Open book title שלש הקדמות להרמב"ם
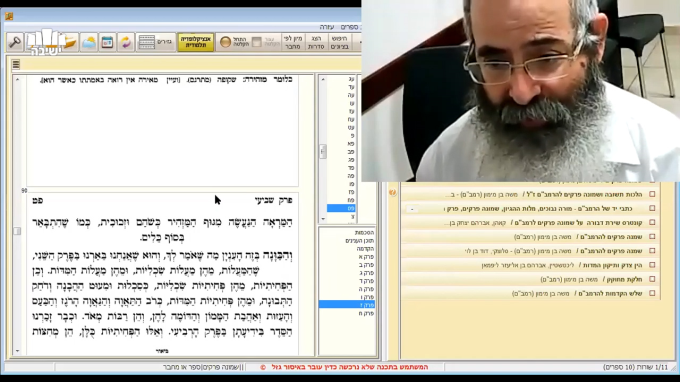The width and height of the screenshot is (680, 382). 611,294
